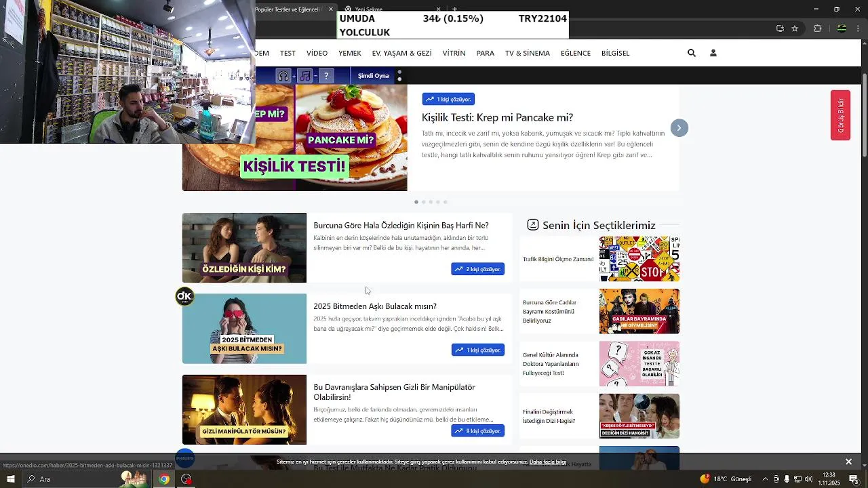Open the TV & SİNEMA menu item
Viewport: 868px width, 488px height.
coord(527,53)
